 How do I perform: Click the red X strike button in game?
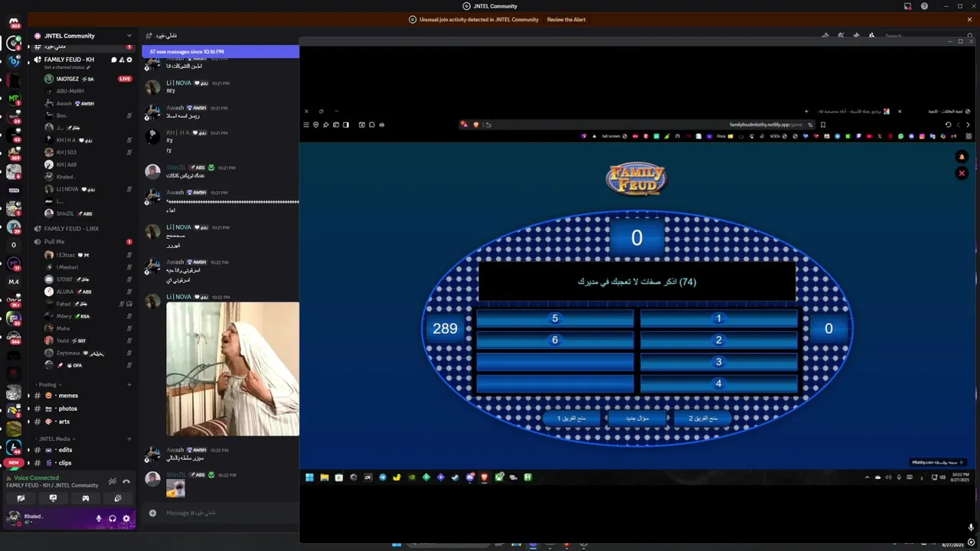(962, 174)
